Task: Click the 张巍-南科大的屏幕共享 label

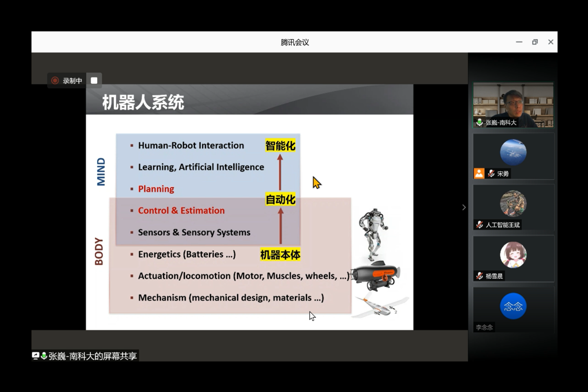Action: (93, 356)
